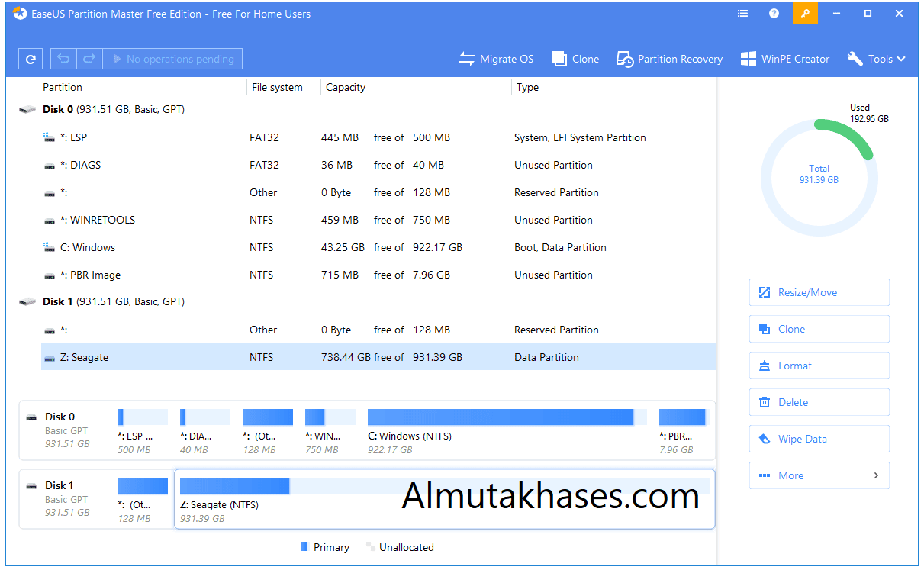
Task: Launch Partition Recovery
Action: coord(669,59)
